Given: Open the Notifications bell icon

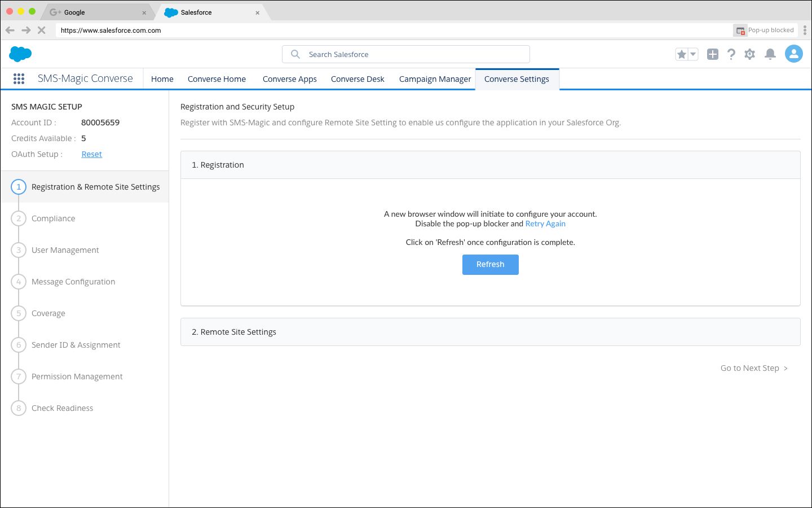Looking at the screenshot, I should (770, 54).
